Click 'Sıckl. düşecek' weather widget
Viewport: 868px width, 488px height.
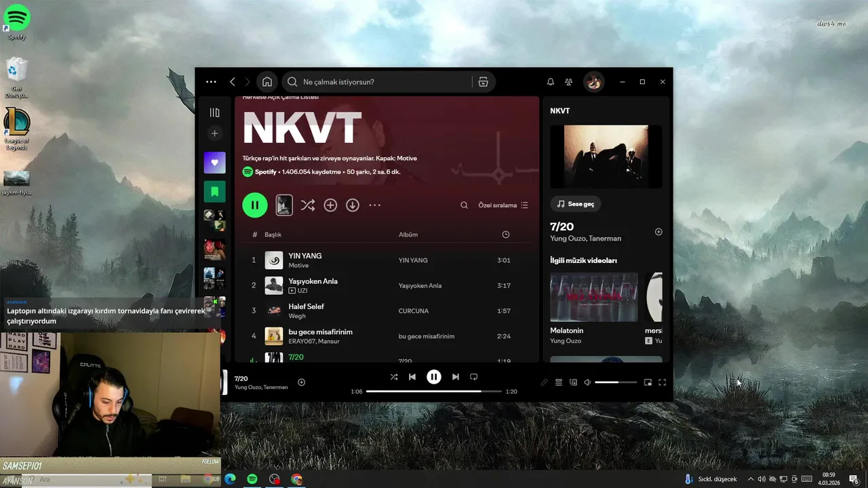(x=711, y=479)
